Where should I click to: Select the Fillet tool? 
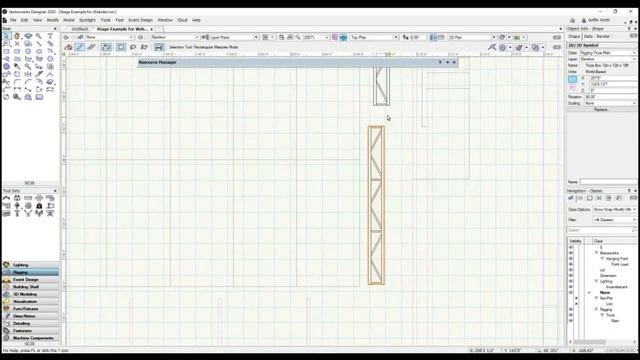pyautogui.click(x=17, y=82)
